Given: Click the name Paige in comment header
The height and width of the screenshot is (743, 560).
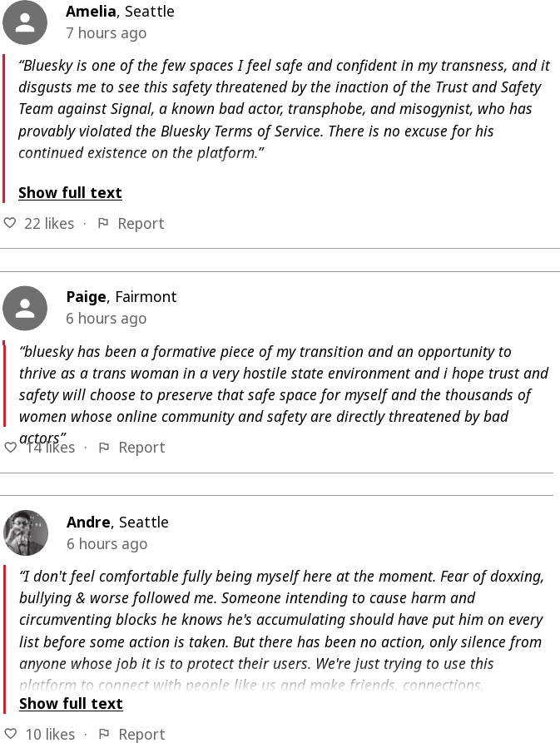Looking at the screenshot, I should tap(87, 297).
